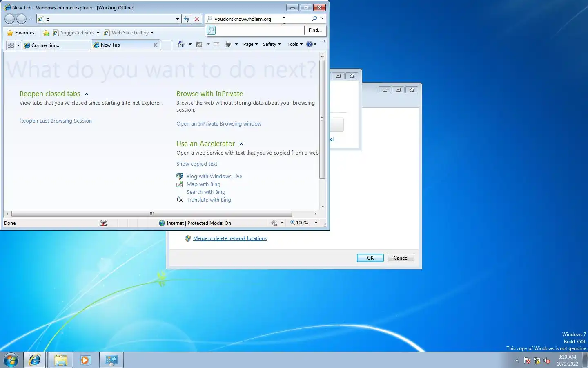588x368 pixels.
Task: Expand the address bar autocomplete dropdown
Action: [x=178, y=19]
